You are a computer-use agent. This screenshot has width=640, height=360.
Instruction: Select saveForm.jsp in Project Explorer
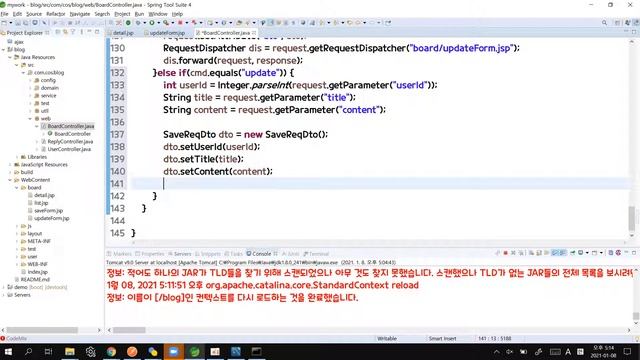tap(49, 211)
